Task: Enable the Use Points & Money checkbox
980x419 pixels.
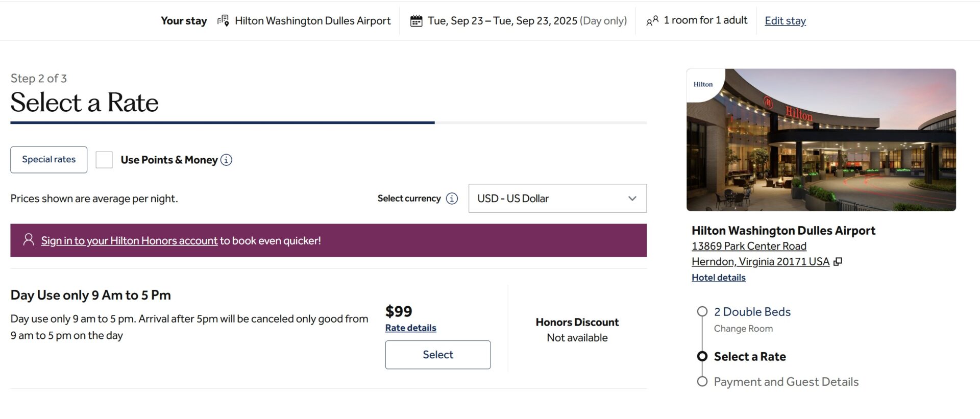Action: pos(104,159)
